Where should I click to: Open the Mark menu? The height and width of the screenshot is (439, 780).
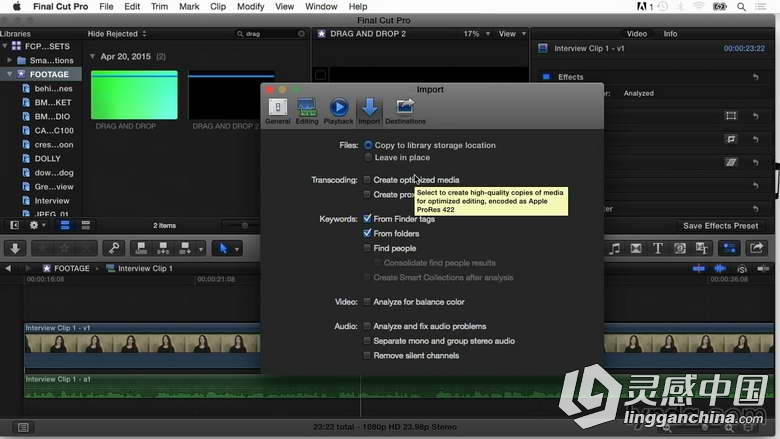pos(189,6)
